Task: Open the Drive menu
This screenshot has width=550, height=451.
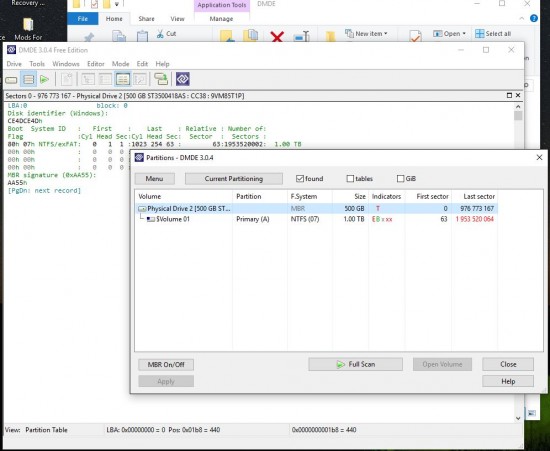Action: click(x=14, y=64)
